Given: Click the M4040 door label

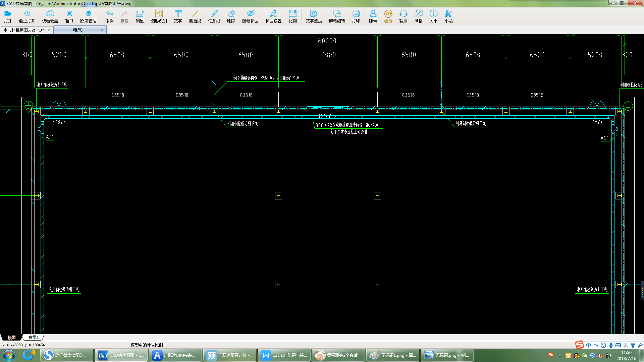Looking at the screenshot, I should [x=324, y=116].
